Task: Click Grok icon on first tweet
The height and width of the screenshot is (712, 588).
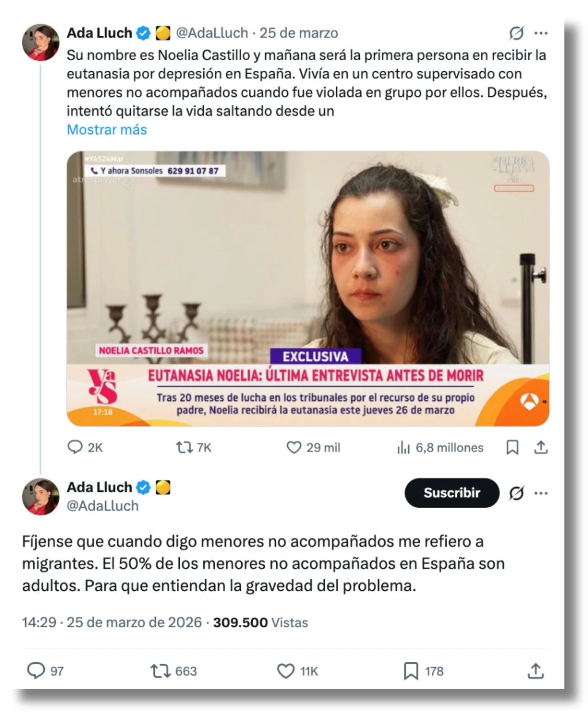Action: (516, 33)
